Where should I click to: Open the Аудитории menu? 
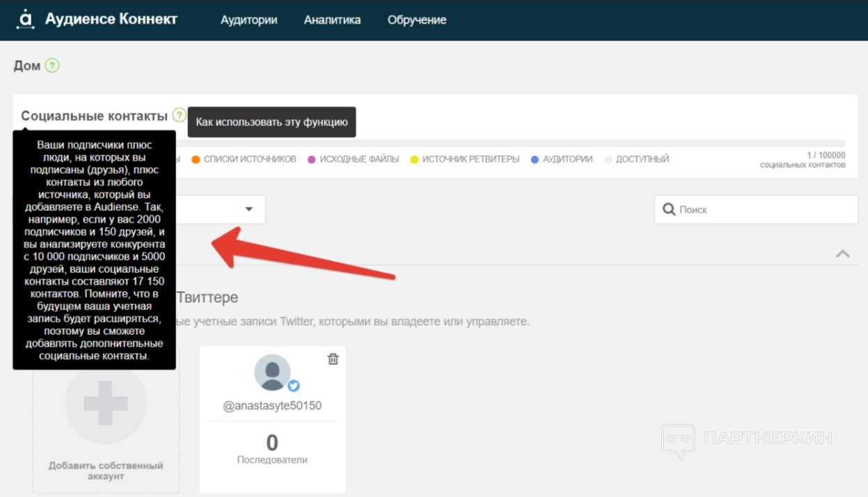coord(248,20)
